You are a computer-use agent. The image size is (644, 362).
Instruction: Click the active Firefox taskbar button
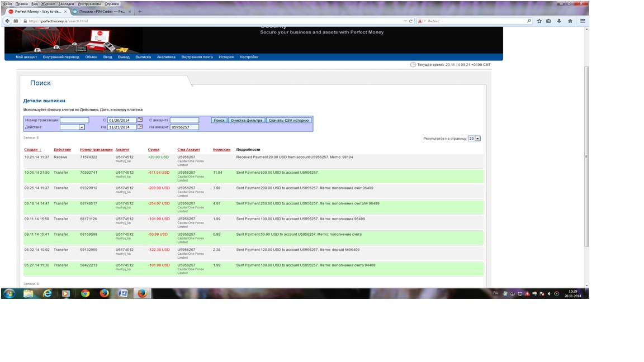(142, 293)
